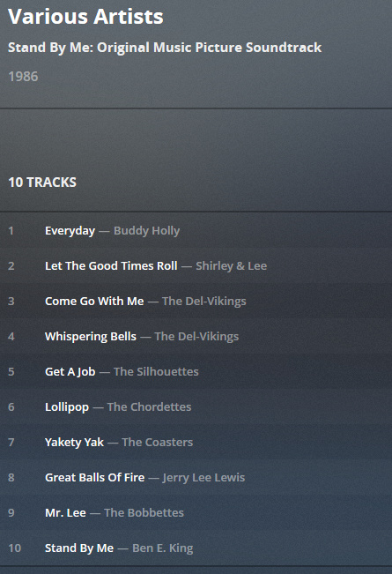Open artist Jerry Lee Lewis
This screenshot has height=574, width=392.
(203, 477)
